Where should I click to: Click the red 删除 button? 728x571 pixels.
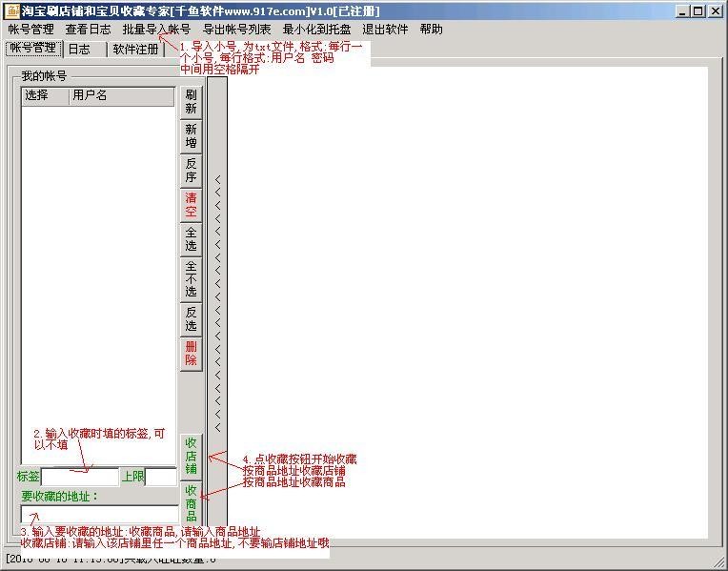point(191,354)
